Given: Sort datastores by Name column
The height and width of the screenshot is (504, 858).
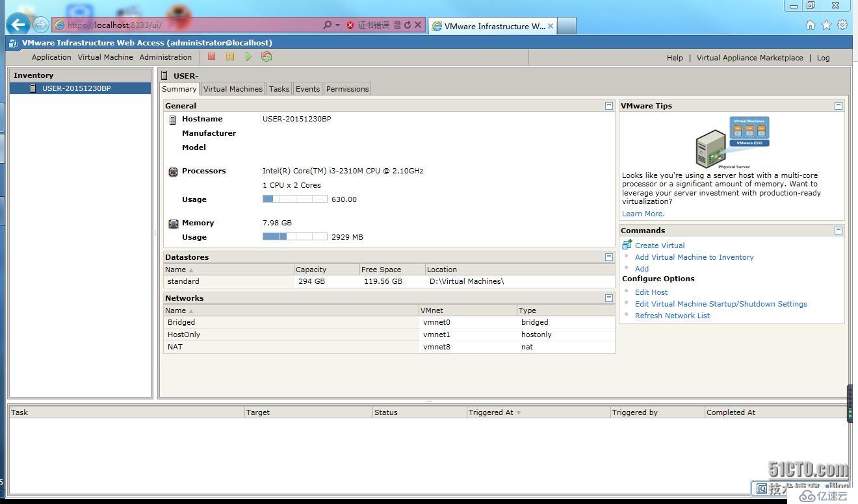Looking at the screenshot, I should (x=229, y=269).
